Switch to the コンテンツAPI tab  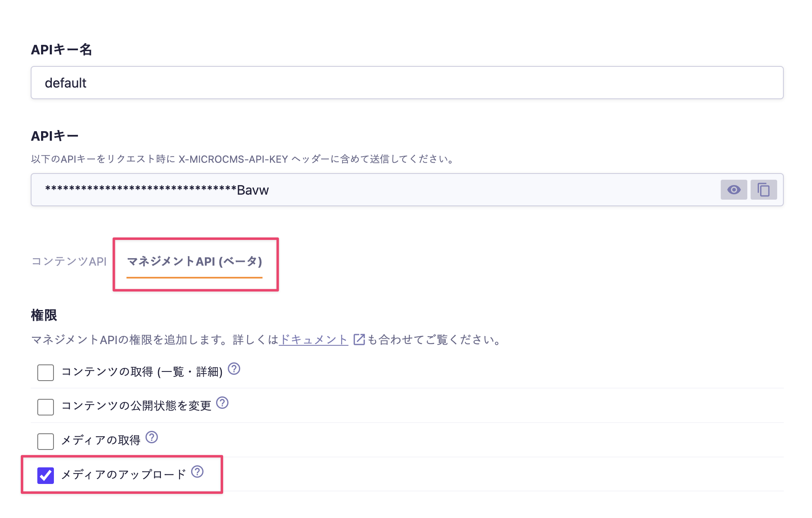(x=69, y=261)
